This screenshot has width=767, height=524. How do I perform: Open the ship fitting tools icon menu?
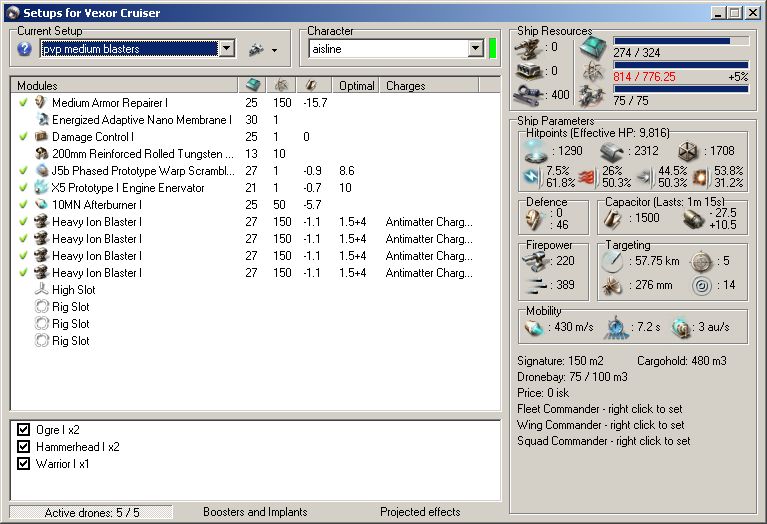point(256,49)
